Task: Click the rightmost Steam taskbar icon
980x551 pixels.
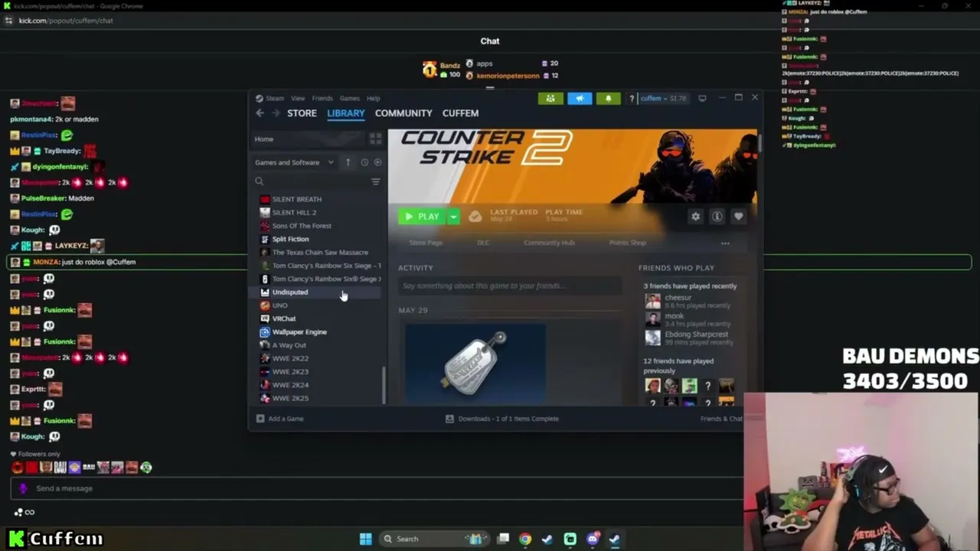Action: coord(614,539)
